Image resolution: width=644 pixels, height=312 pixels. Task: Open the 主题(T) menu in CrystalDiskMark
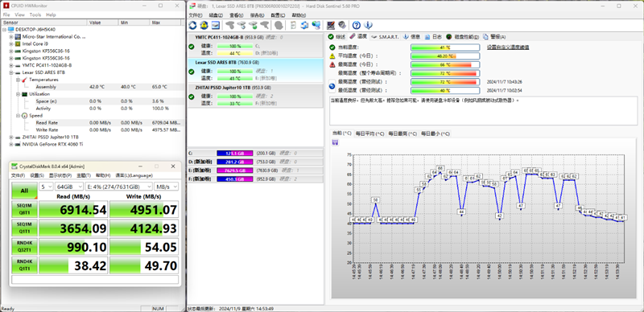click(x=84, y=175)
